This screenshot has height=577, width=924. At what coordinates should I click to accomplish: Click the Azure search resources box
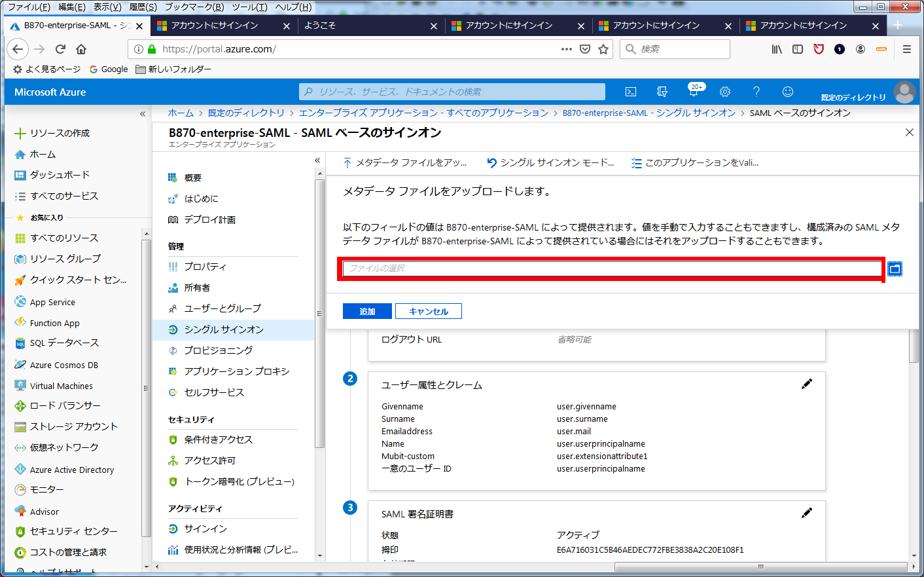coord(452,92)
